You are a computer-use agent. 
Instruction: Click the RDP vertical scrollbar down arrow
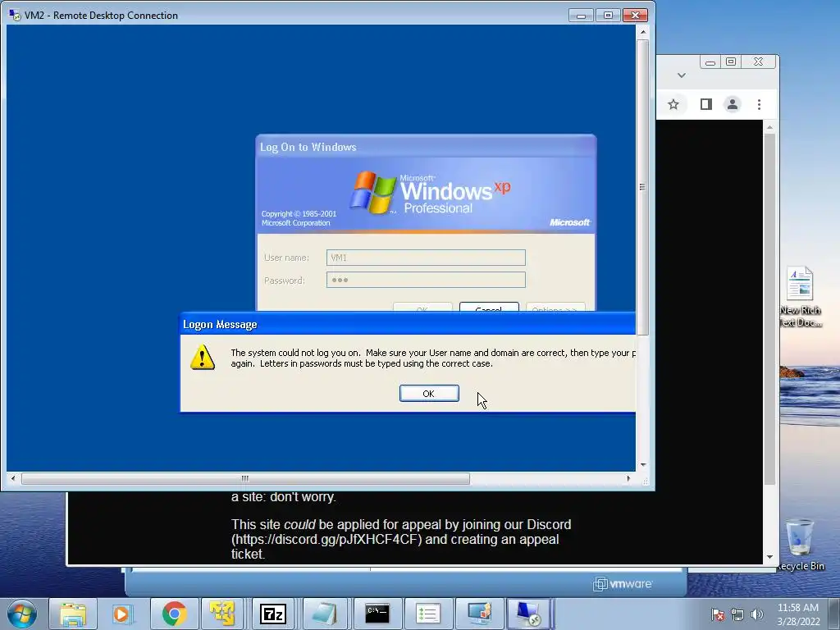tap(643, 465)
